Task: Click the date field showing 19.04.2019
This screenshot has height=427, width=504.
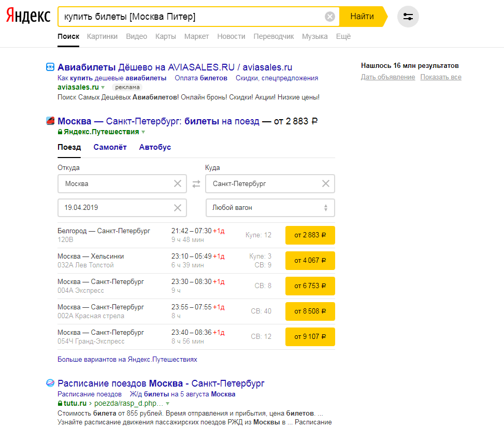Action: [122, 208]
